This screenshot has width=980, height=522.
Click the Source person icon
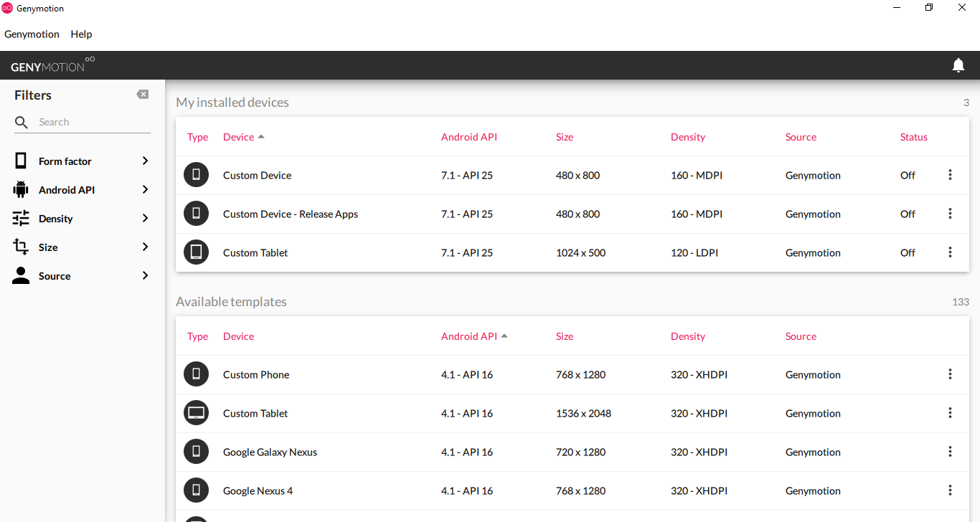(x=21, y=275)
